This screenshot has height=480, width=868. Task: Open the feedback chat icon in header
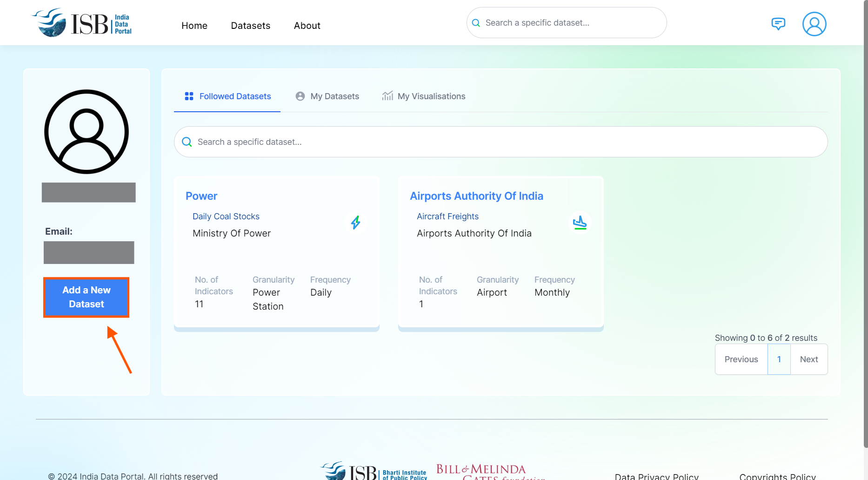[x=778, y=24]
